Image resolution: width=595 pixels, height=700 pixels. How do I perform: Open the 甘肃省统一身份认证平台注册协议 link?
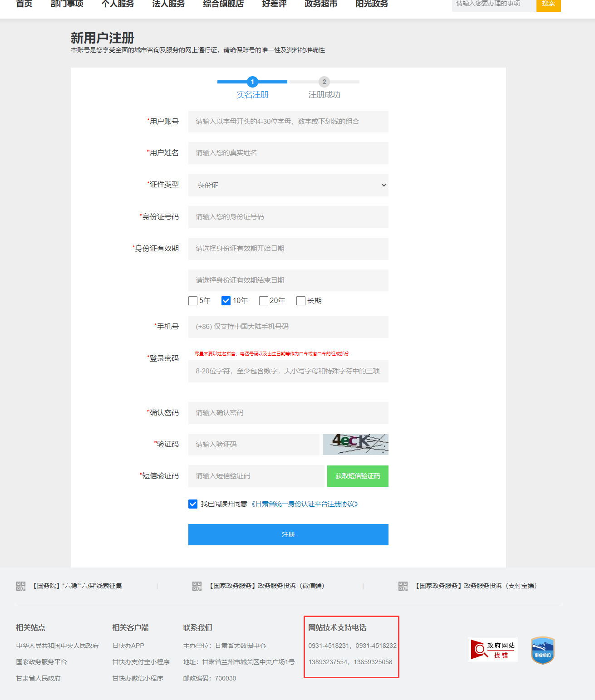tap(305, 504)
